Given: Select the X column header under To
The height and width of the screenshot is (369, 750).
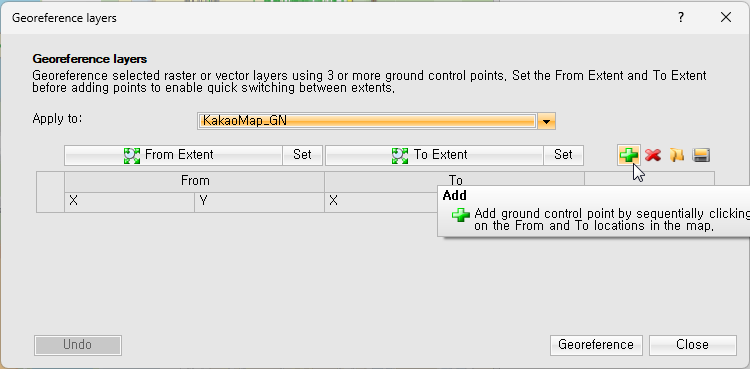Looking at the screenshot, I should (381, 201).
